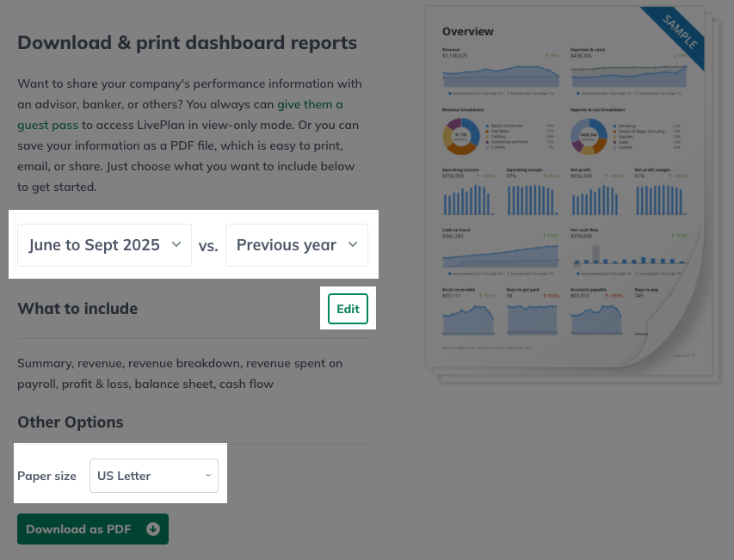Click the "Overview" title on the sample report

click(x=468, y=31)
